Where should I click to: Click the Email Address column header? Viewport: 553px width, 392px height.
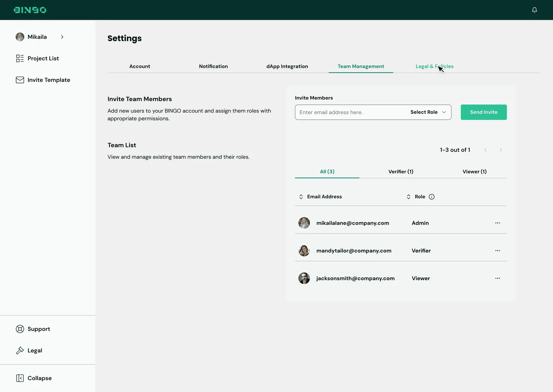click(x=324, y=197)
